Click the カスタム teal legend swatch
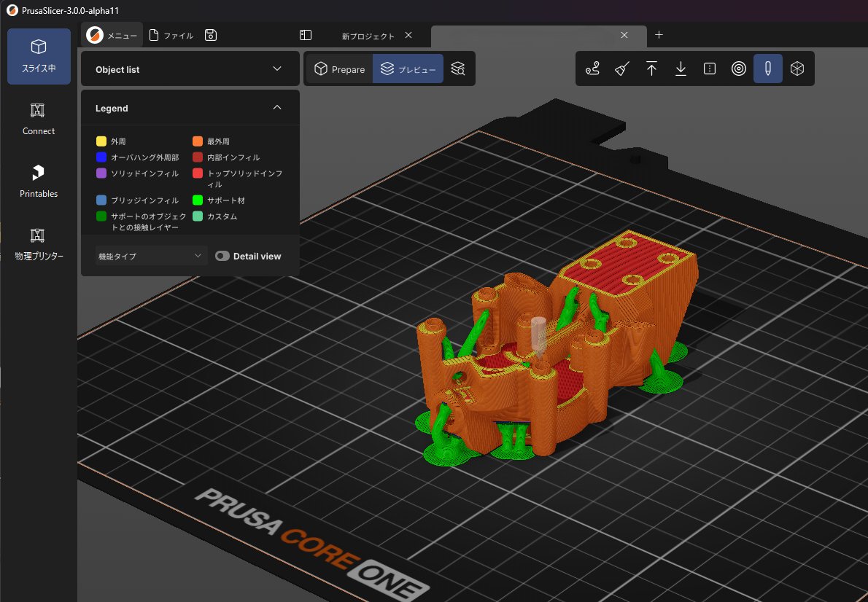 point(198,216)
